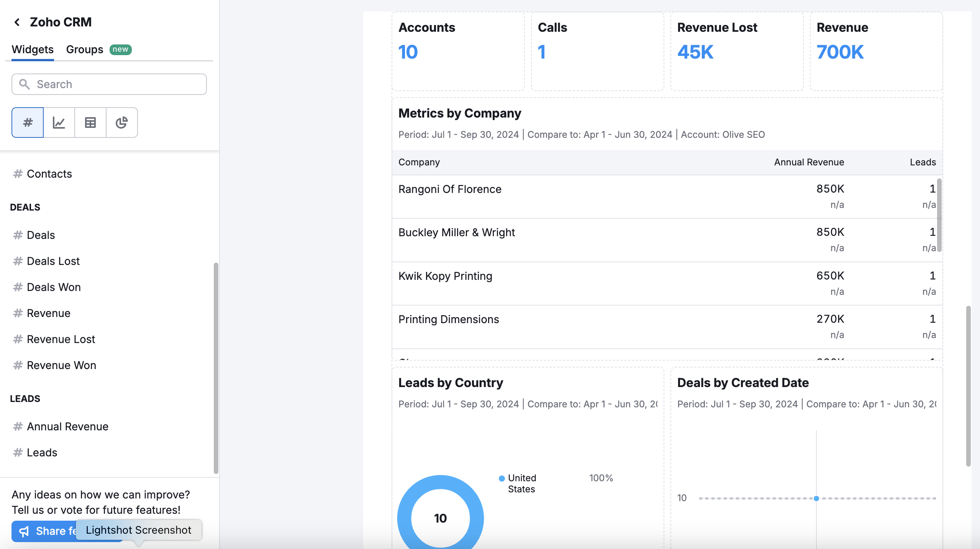Toggle the Revenue Won sidebar item
The height and width of the screenshot is (549, 980).
[x=62, y=364]
